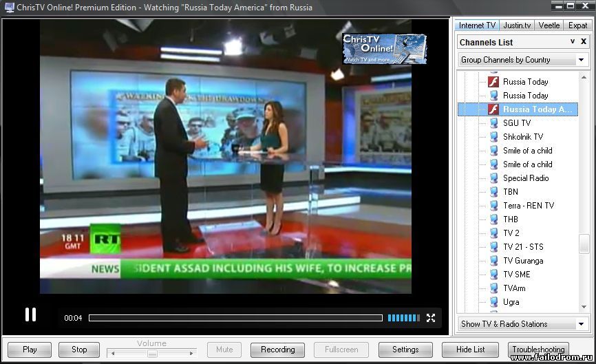Screen dimensions: 596x364
Task: Click the channel icon next to Ugra
Action: point(493,301)
